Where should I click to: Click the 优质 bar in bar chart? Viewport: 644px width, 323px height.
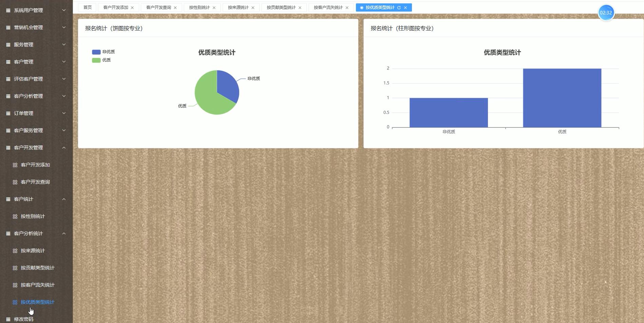[562, 98]
